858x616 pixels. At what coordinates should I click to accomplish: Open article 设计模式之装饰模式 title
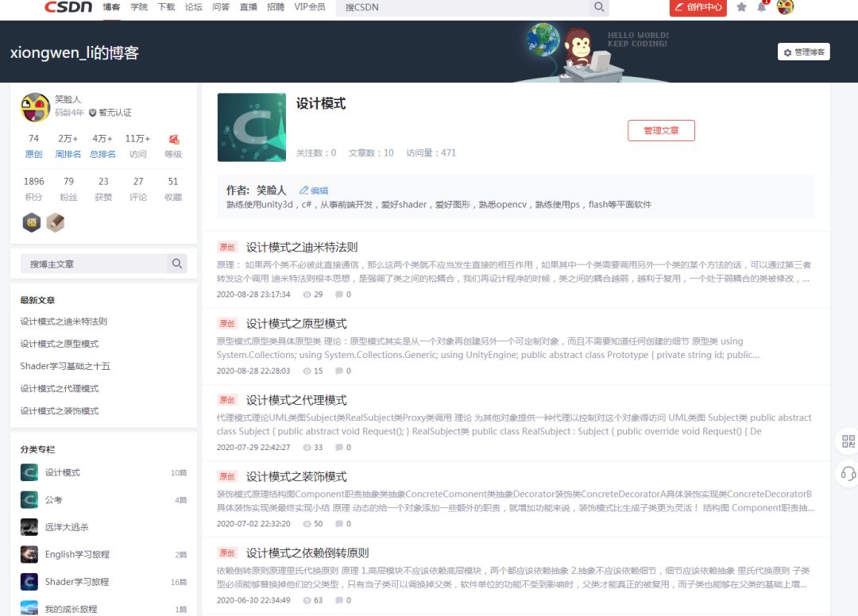[296, 476]
